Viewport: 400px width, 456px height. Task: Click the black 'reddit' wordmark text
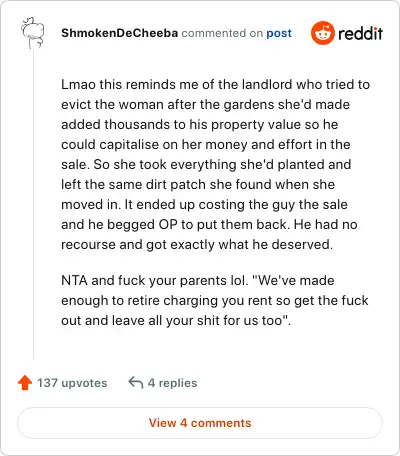point(360,33)
